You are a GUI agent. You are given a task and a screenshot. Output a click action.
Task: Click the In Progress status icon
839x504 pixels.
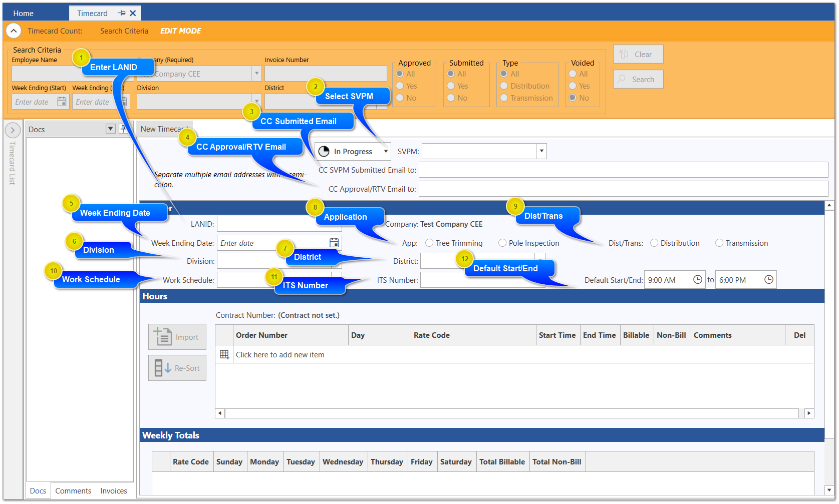pyautogui.click(x=324, y=151)
